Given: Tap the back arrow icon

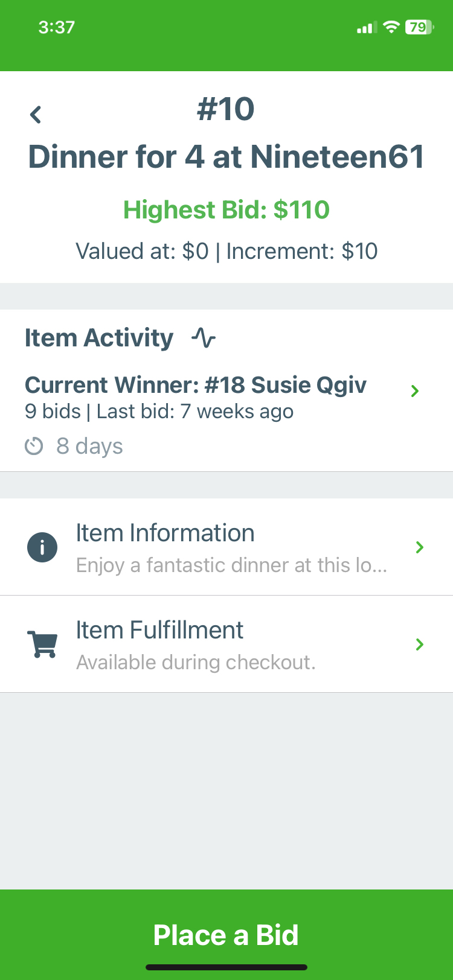Looking at the screenshot, I should coord(36,114).
